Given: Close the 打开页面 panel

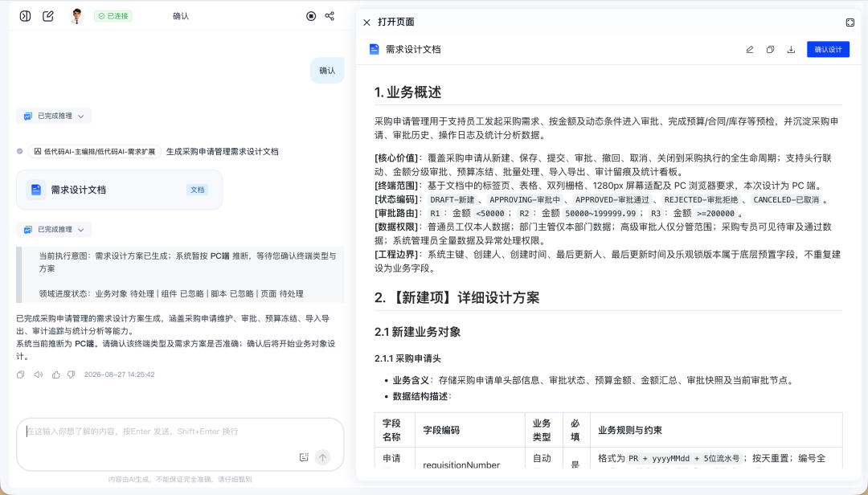Looking at the screenshot, I should coord(366,22).
